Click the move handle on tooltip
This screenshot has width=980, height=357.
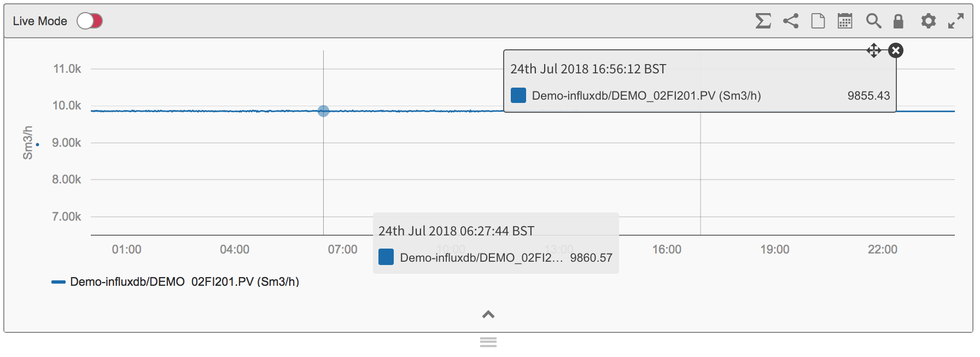tap(874, 50)
